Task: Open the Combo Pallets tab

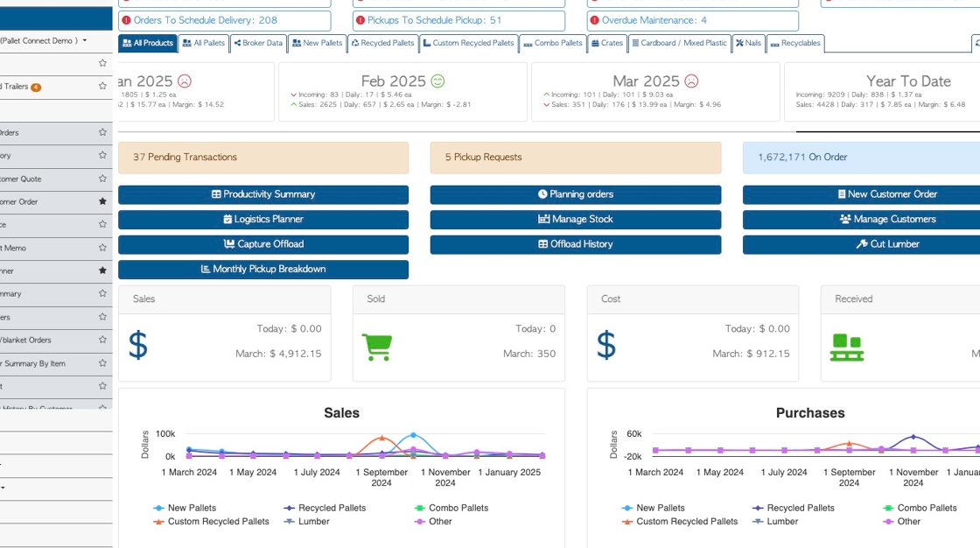Action: 552,43
